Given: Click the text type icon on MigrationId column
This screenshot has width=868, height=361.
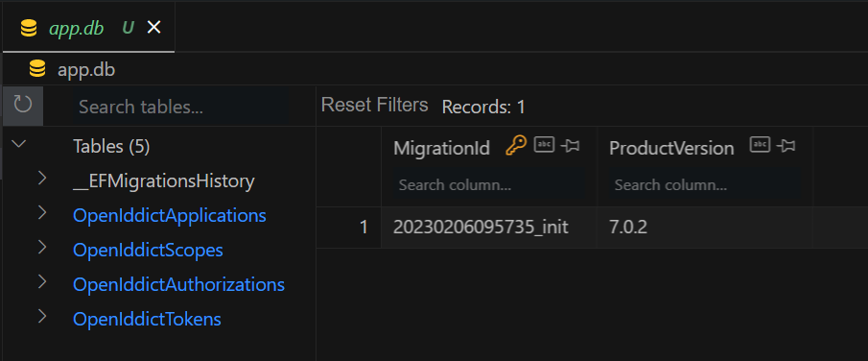Looking at the screenshot, I should 544,145.
